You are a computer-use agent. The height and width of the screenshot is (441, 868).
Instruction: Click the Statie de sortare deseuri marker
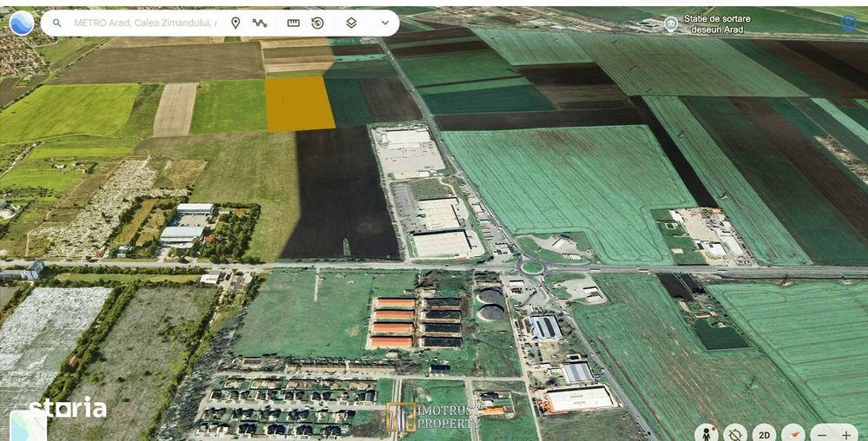coord(671,23)
